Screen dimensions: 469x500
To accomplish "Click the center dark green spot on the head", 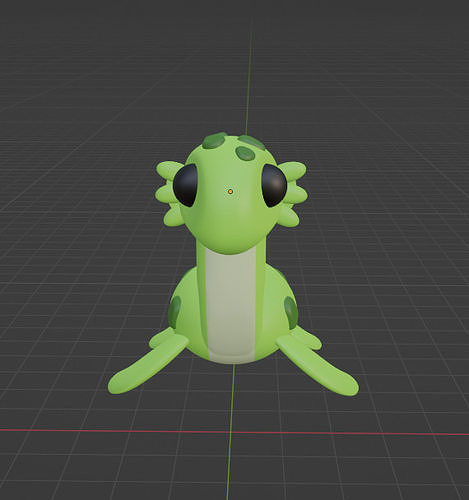I will click(245, 153).
